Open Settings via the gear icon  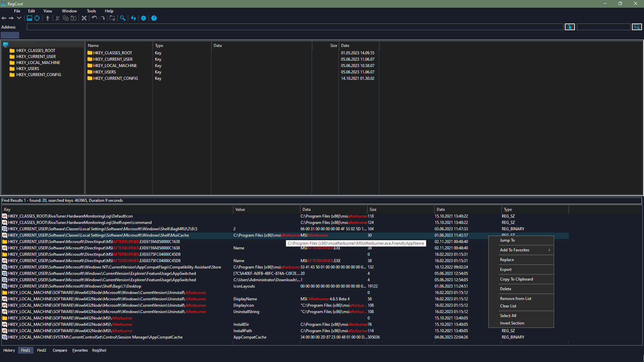[x=144, y=18]
